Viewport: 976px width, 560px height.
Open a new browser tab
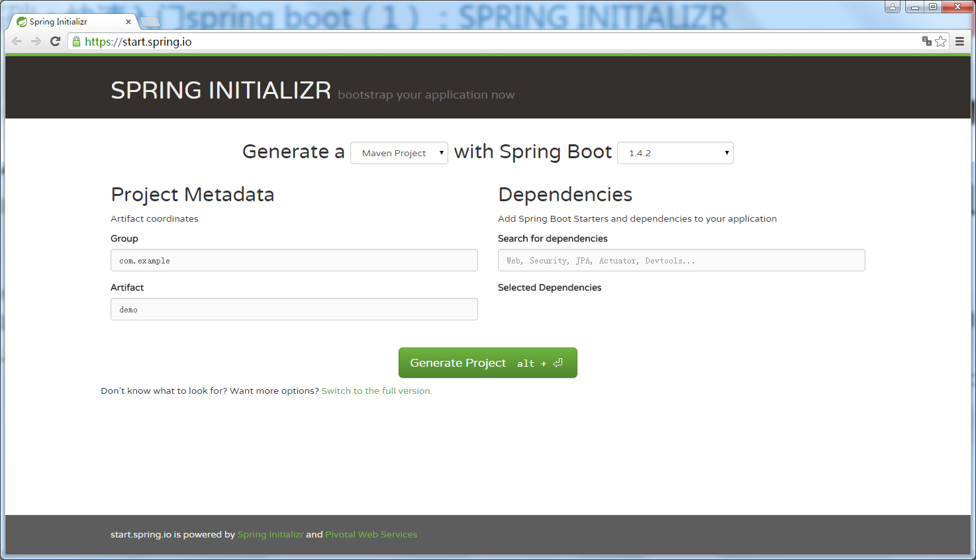[x=150, y=22]
